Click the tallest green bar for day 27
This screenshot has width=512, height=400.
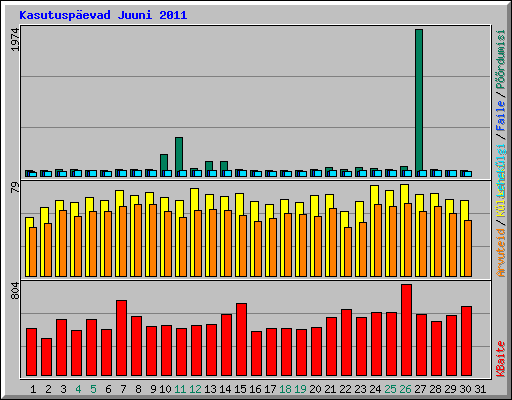[x=419, y=100]
